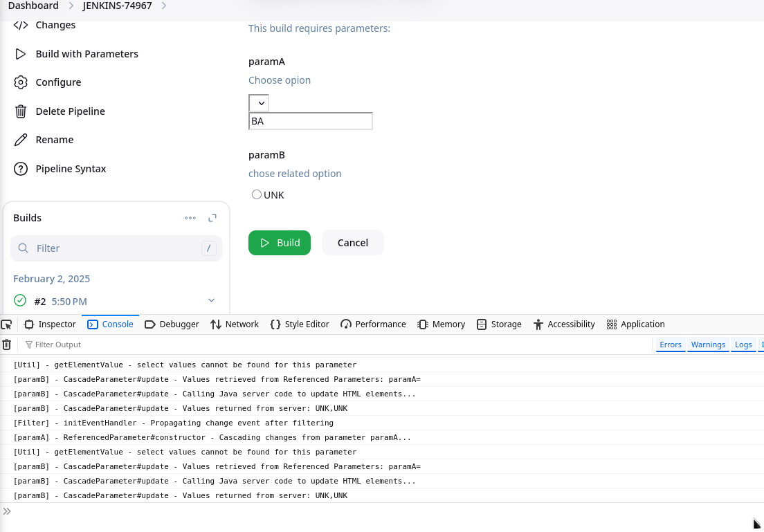Click the Configure gear icon
The image size is (764, 532).
click(x=21, y=82)
